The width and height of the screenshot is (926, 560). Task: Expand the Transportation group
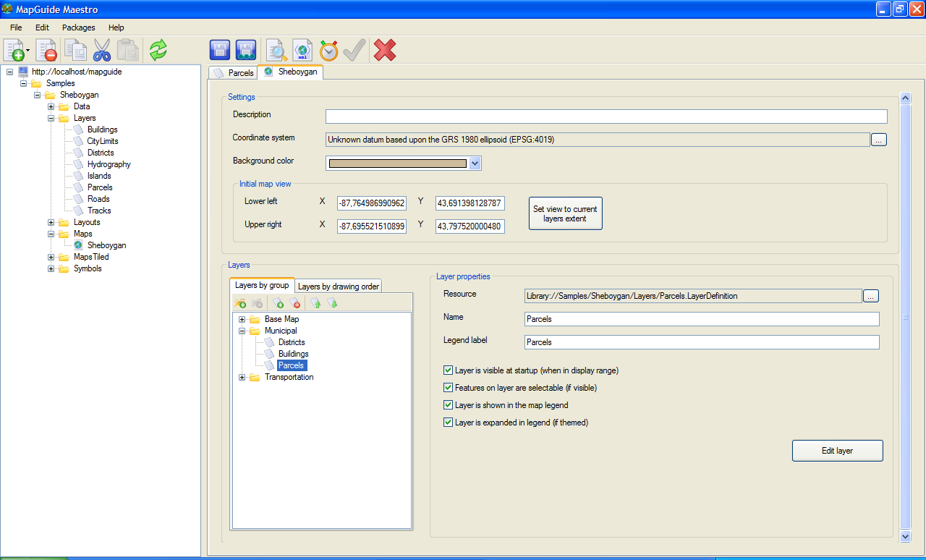click(242, 377)
